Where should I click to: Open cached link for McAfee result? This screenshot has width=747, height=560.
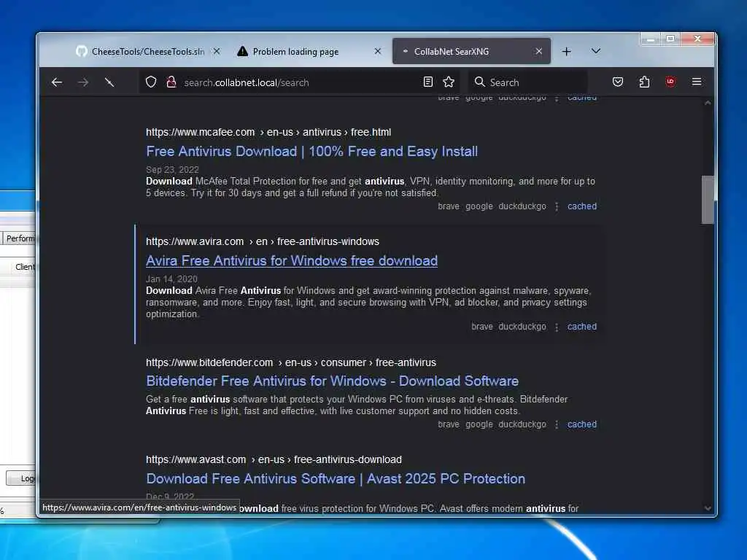581,206
